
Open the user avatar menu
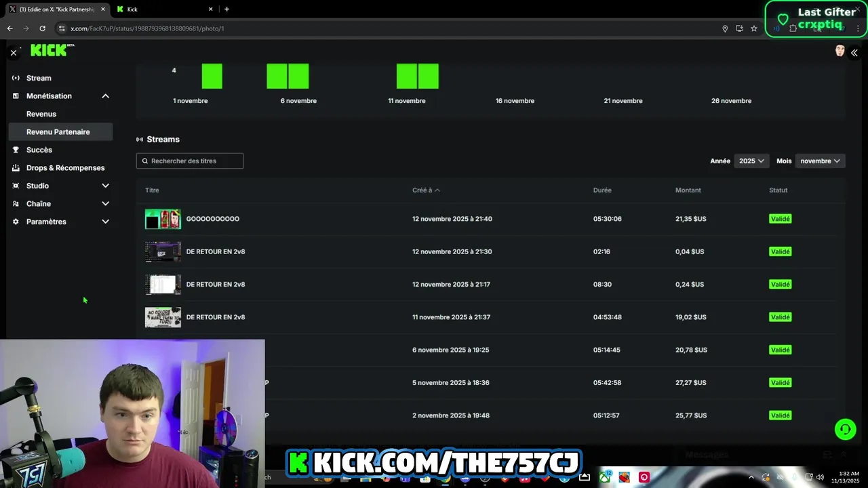840,51
